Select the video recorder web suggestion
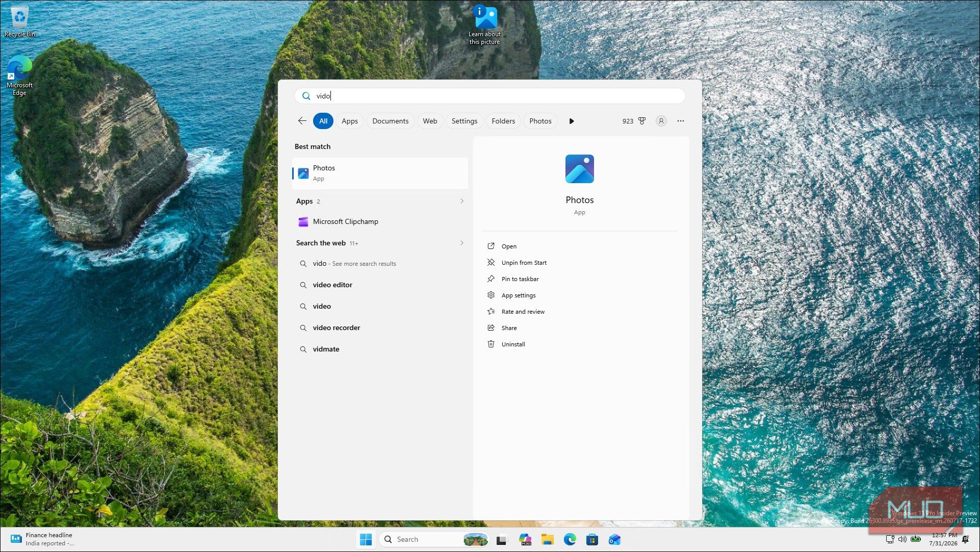 coord(380,328)
